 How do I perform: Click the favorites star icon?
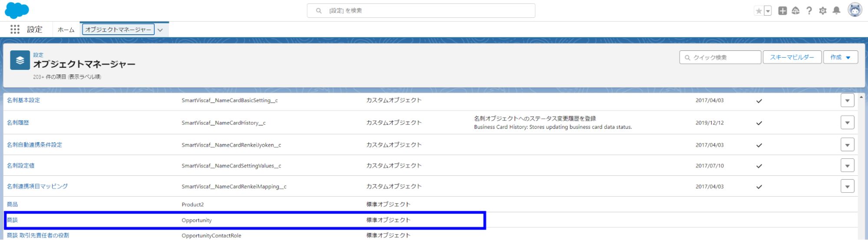tap(759, 11)
